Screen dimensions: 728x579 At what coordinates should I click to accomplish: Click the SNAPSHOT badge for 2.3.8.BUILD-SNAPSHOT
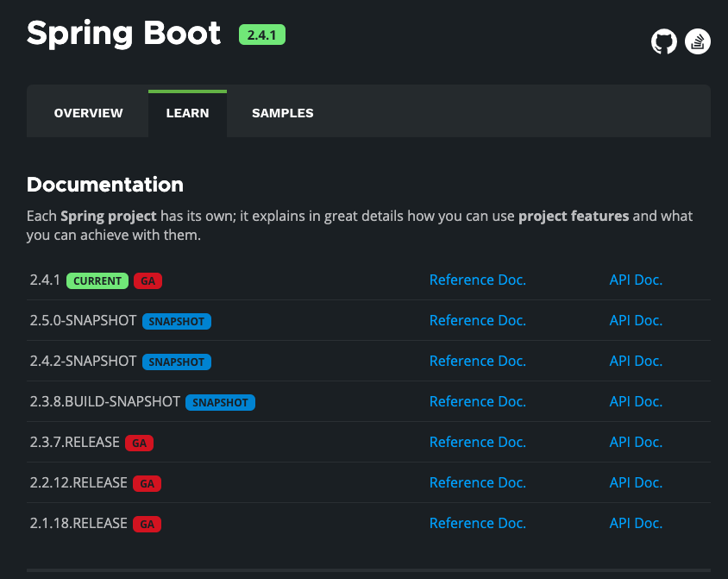tap(220, 403)
